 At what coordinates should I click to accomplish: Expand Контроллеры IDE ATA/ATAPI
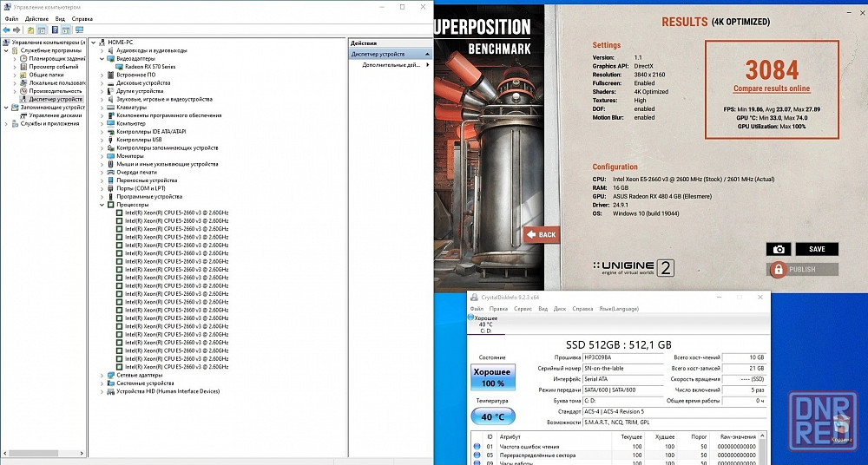(102, 131)
